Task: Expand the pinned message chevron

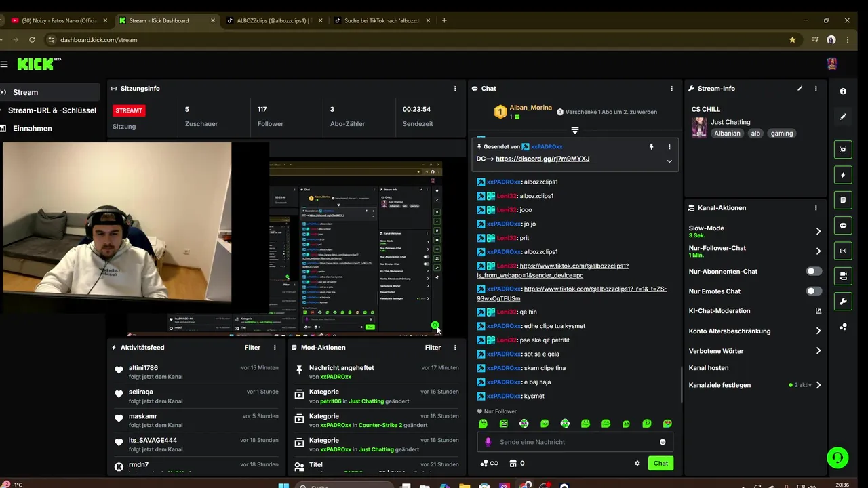Action: point(669,161)
